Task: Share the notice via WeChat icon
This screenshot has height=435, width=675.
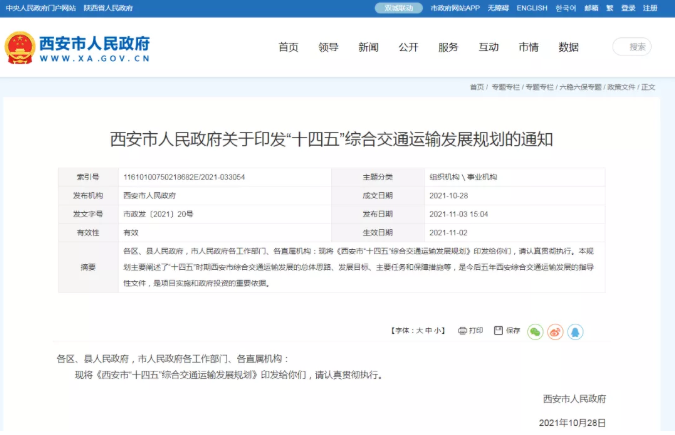Action: 535,331
